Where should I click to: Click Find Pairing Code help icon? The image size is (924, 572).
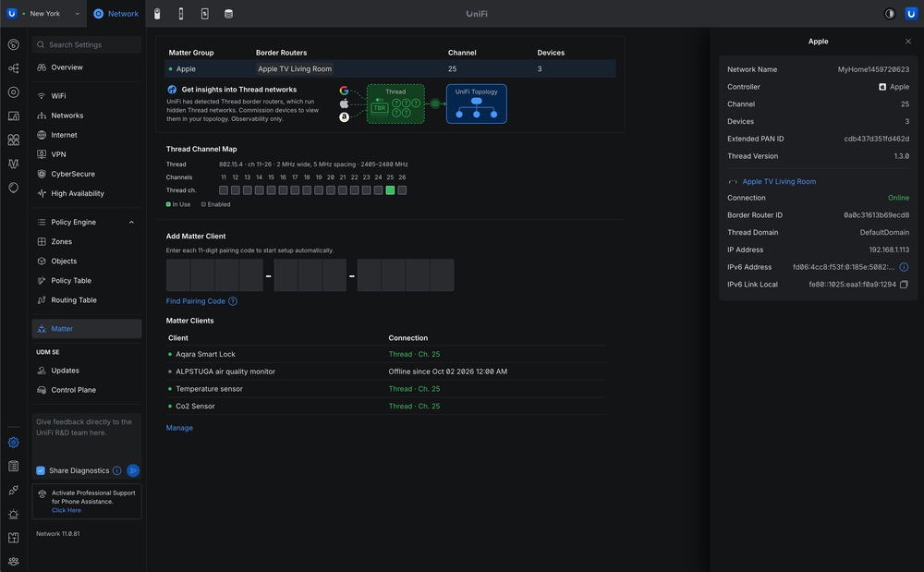click(x=233, y=301)
